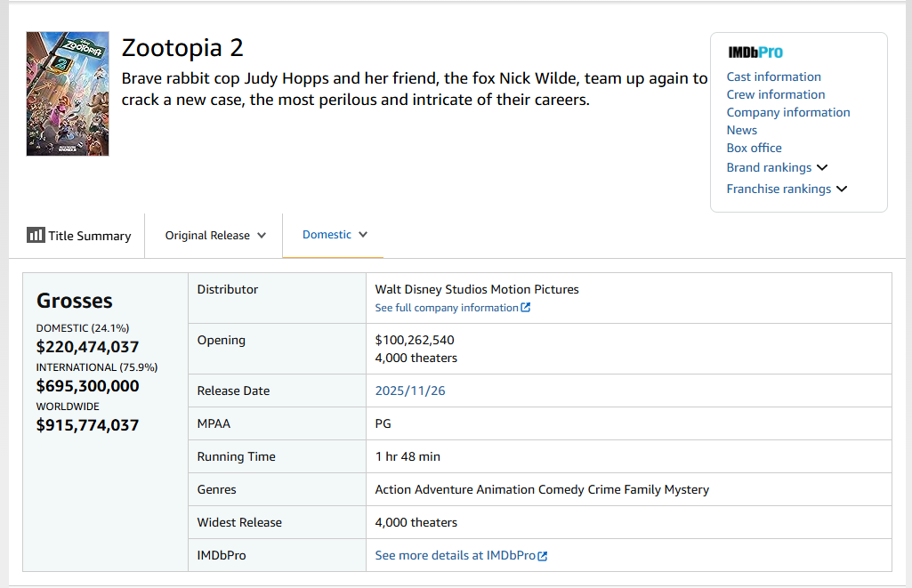Image resolution: width=912 pixels, height=588 pixels.
Task: Click the 2025/11/26 release date link
Action: [x=409, y=391]
